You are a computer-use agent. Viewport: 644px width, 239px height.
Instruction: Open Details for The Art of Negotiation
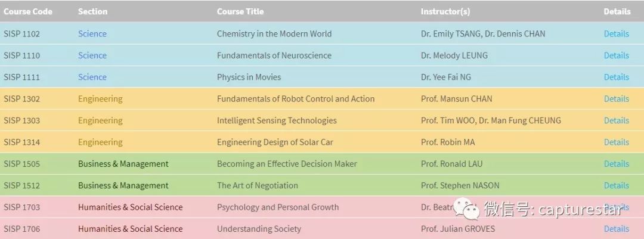[x=616, y=185]
